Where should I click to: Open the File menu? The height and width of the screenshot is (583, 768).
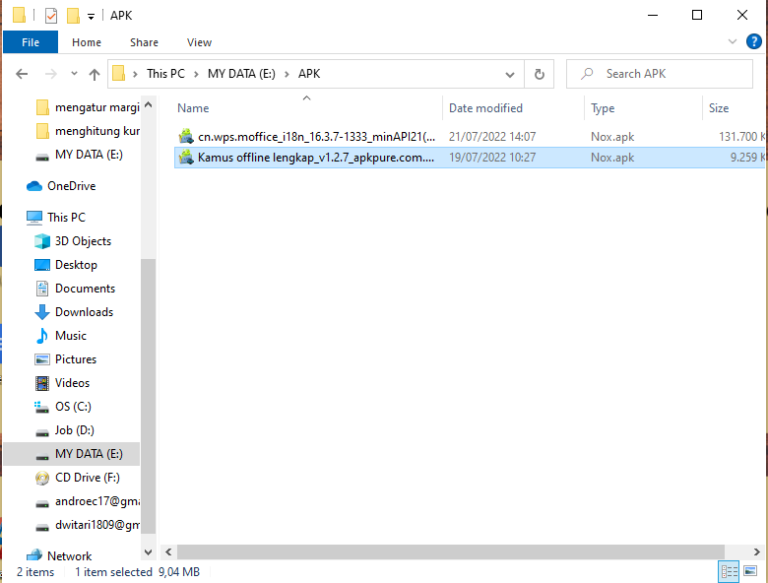click(x=30, y=42)
